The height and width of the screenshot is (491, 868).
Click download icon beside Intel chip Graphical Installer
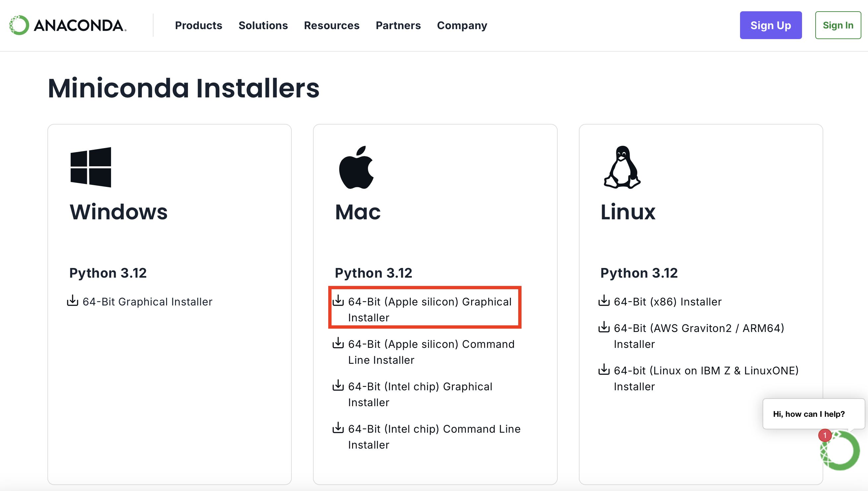[x=338, y=385]
